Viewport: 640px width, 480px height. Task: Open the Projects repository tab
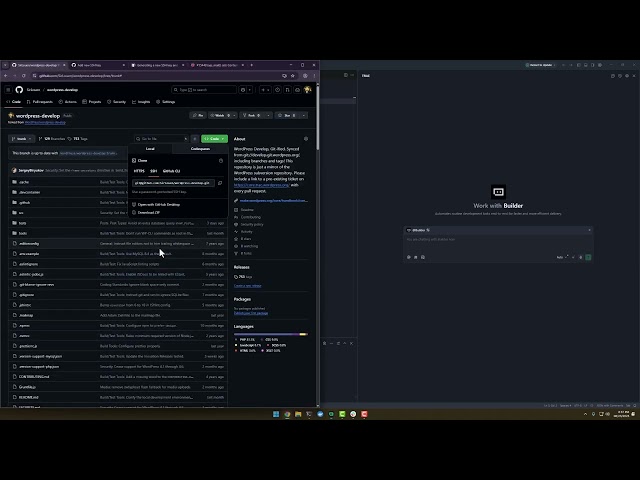(91, 102)
